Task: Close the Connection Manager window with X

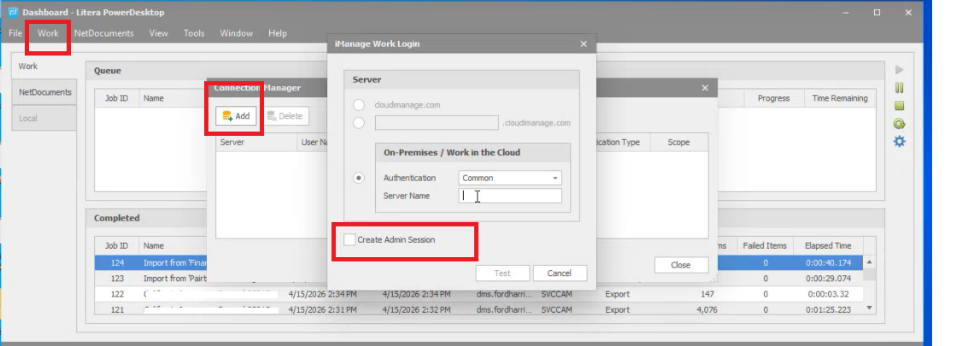Action: (705, 88)
